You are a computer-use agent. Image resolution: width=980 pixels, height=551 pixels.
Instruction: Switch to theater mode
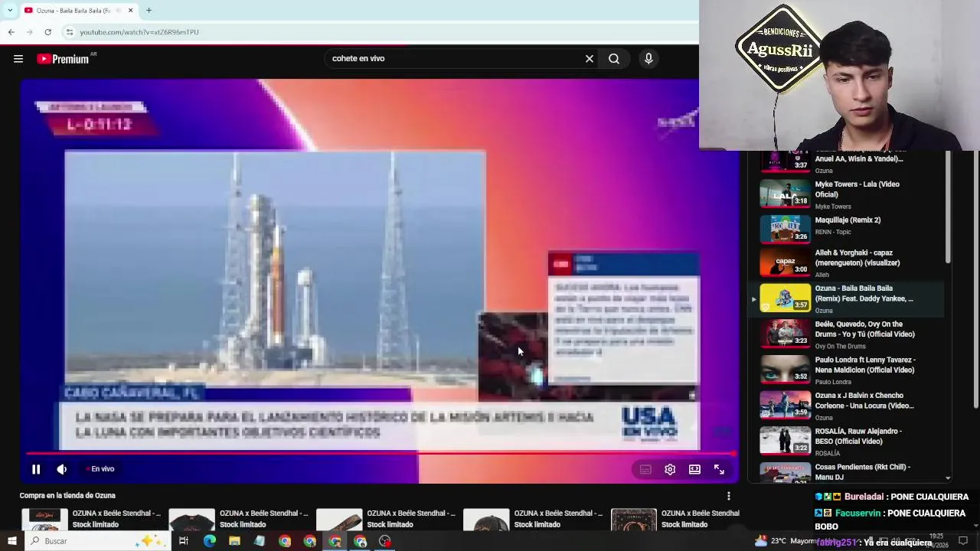694,470
